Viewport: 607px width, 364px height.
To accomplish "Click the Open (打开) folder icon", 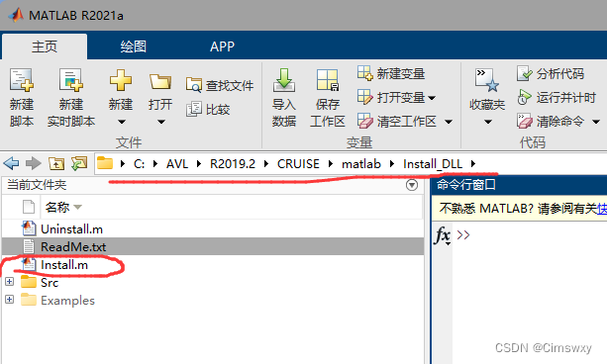I will (160, 82).
